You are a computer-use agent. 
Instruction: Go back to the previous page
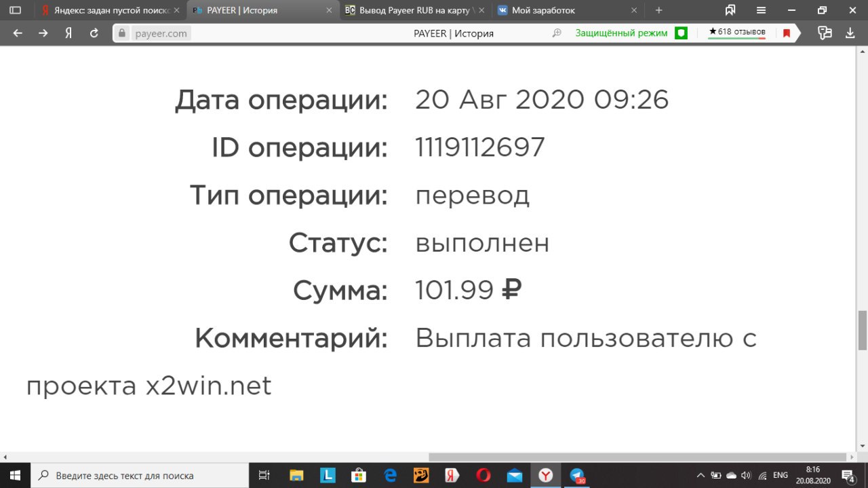coord(18,33)
